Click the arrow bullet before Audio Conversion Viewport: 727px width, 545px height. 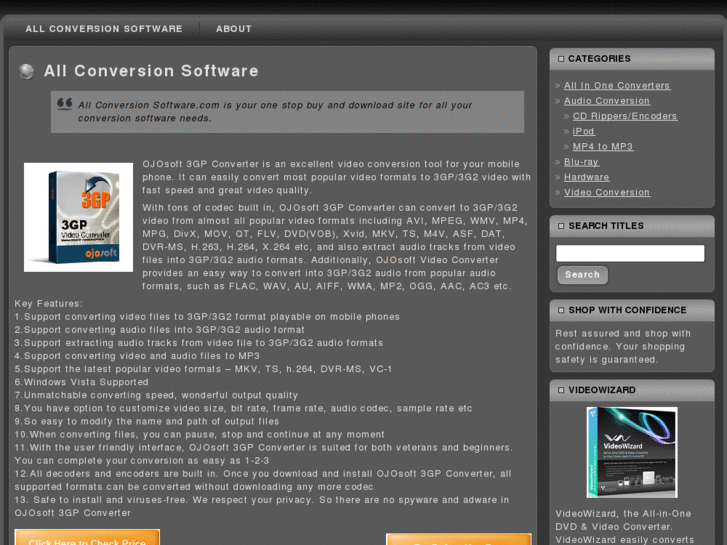point(558,101)
